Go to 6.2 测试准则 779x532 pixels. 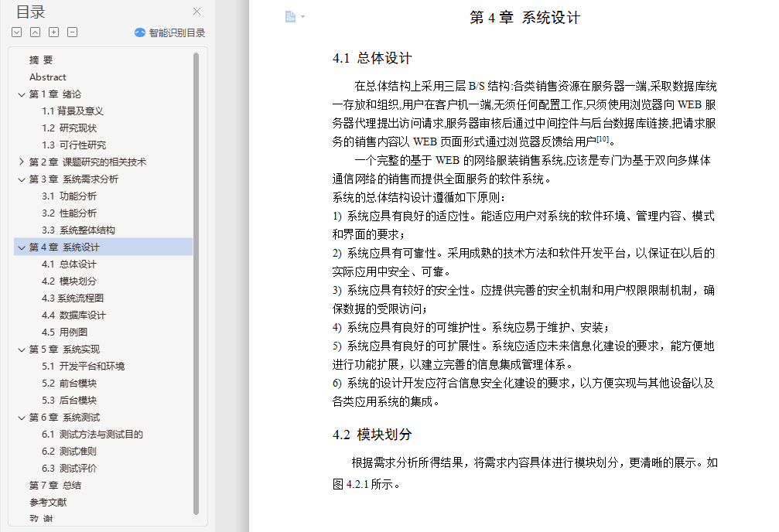point(69,451)
